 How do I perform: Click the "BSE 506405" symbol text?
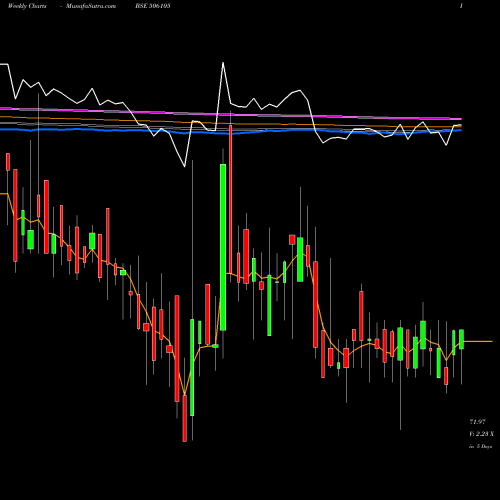(x=153, y=6)
